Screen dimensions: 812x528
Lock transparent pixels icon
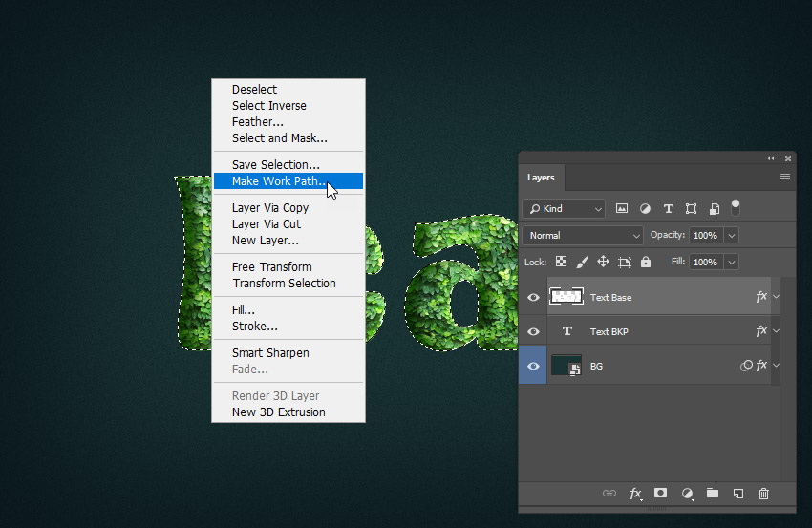click(x=561, y=262)
